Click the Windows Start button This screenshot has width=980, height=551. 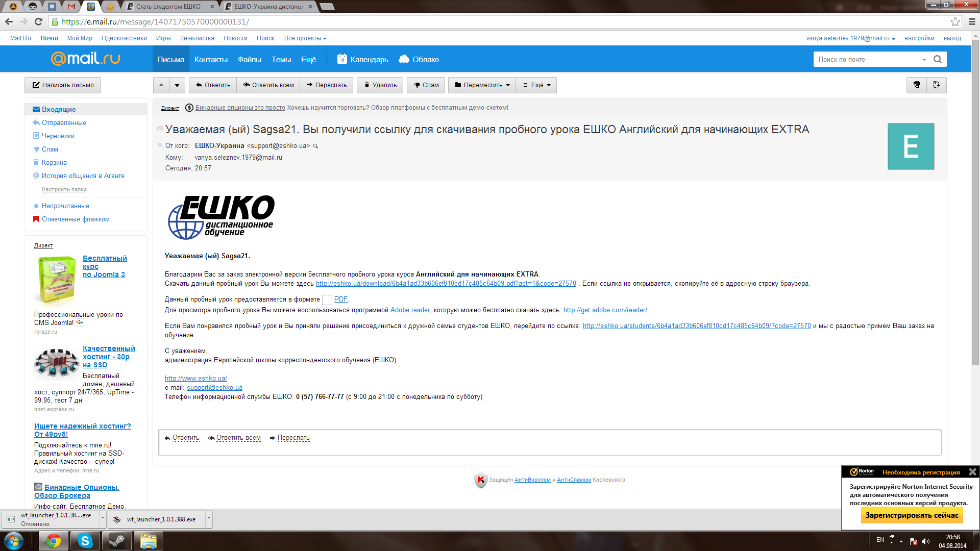coord(14,541)
